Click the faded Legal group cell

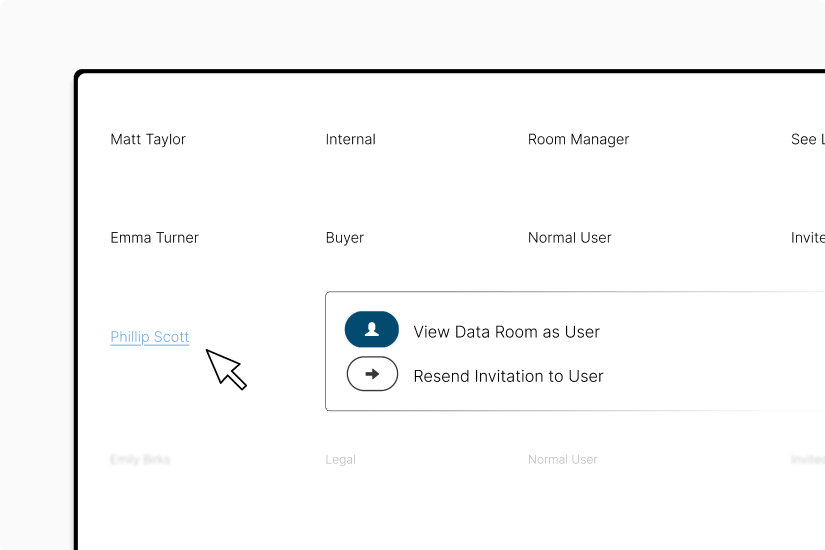click(340, 459)
